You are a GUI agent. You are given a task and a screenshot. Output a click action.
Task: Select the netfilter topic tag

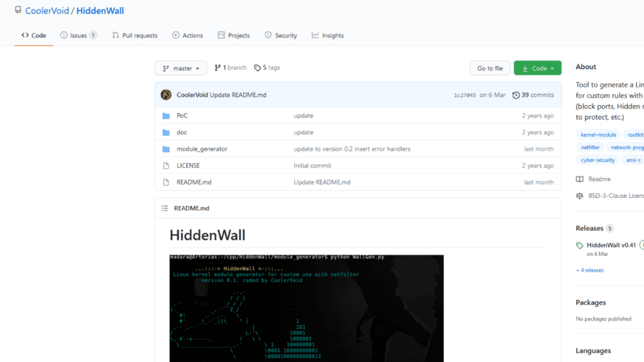590,147
